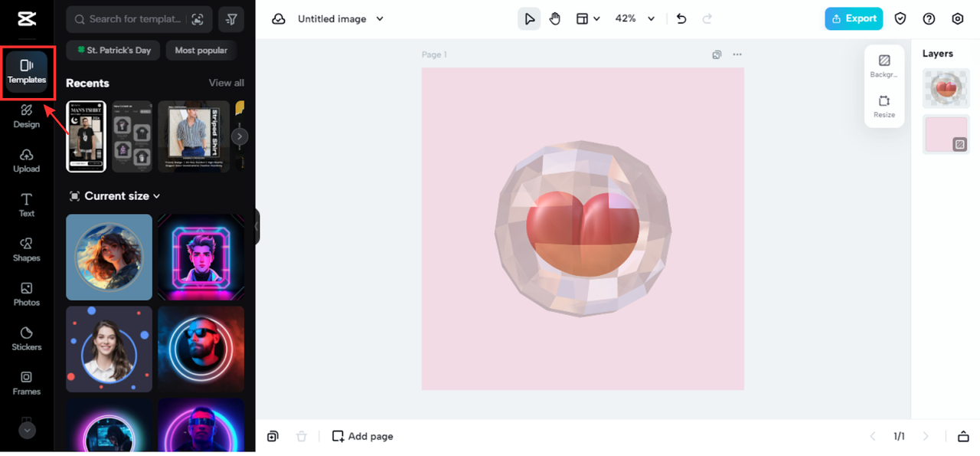Open the layout grid options dropdown
This screenshot has height=456, width=980.
click(588, 19)
